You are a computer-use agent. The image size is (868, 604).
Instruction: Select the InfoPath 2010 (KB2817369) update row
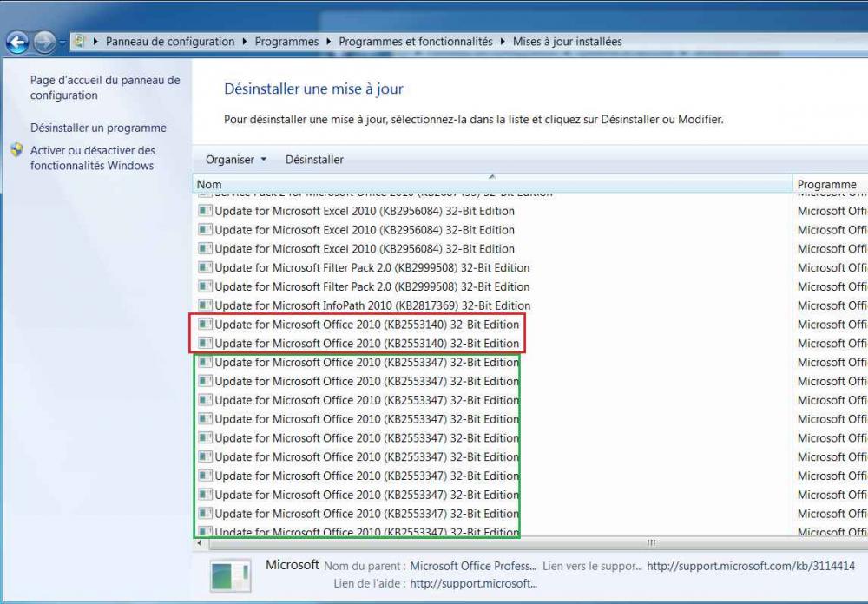491,305
